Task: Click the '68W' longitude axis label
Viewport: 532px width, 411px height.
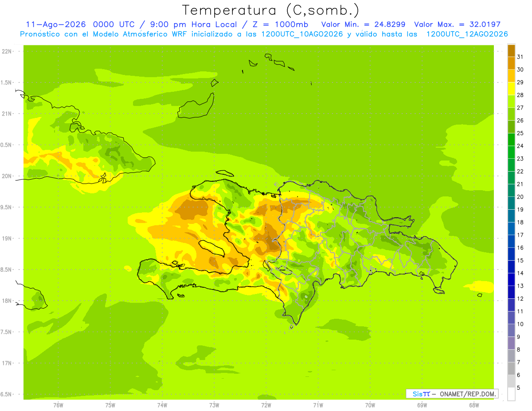Action: [474, 405]
